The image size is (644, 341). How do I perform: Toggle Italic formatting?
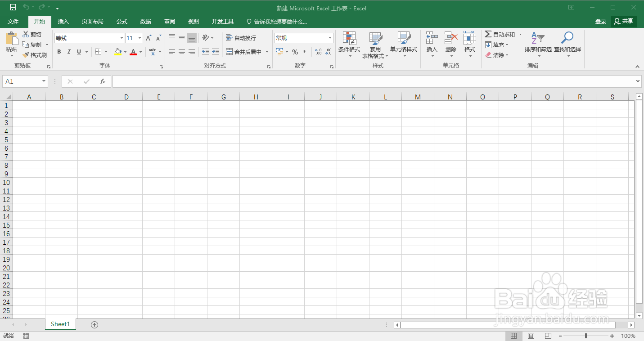(69, 52)
